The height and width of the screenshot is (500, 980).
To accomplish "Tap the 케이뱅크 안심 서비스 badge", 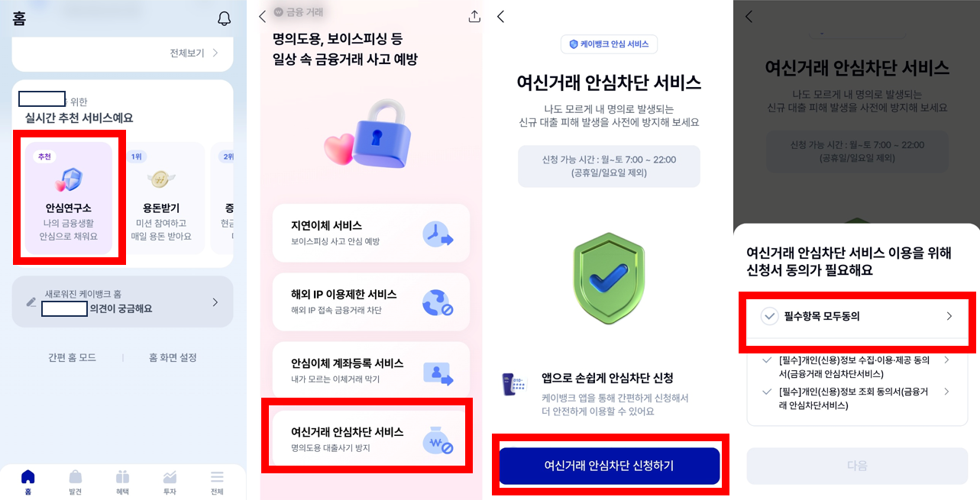I will point(609,44).
